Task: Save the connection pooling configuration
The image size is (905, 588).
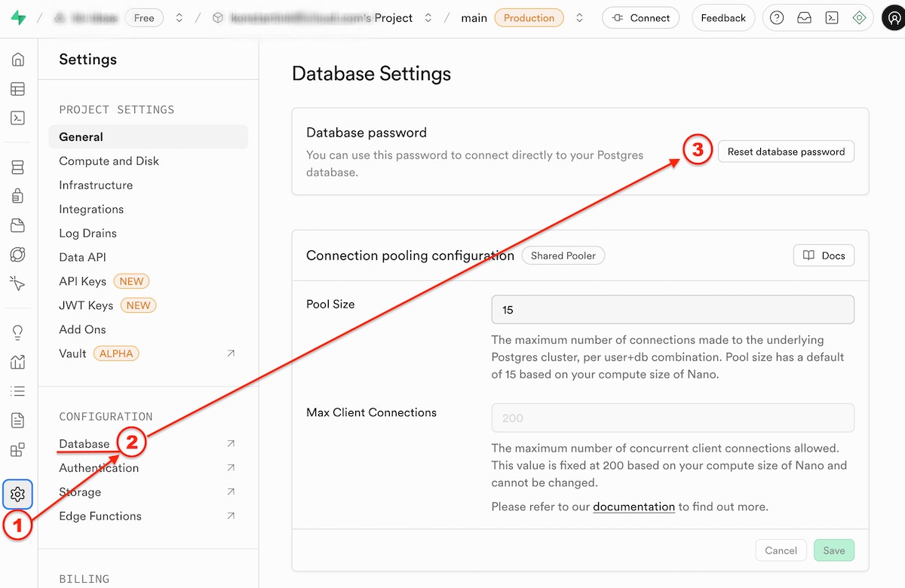Action: [x=833, y=550]
